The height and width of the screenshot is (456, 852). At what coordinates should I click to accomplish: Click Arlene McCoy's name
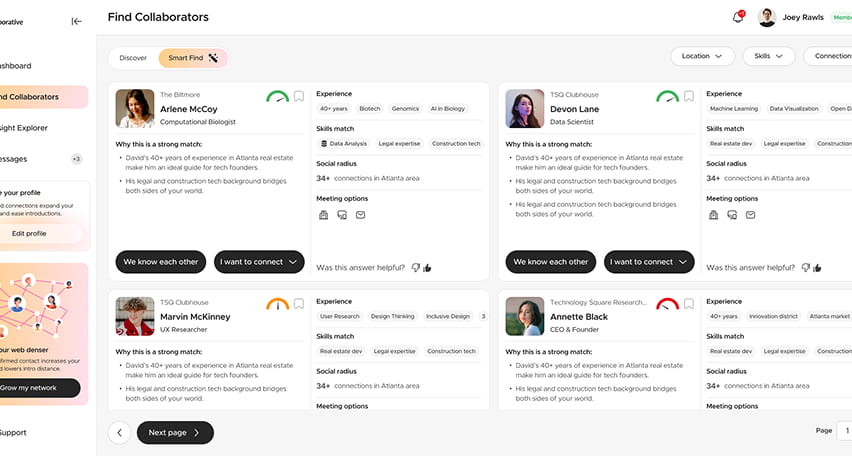click(x=189, y=109)
